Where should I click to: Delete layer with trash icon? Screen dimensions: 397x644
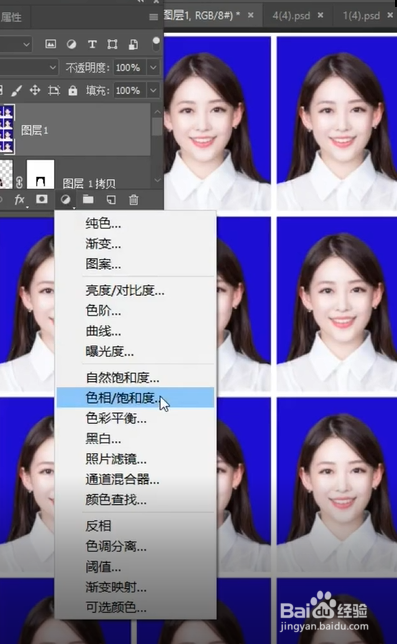[x=133, y=200]
